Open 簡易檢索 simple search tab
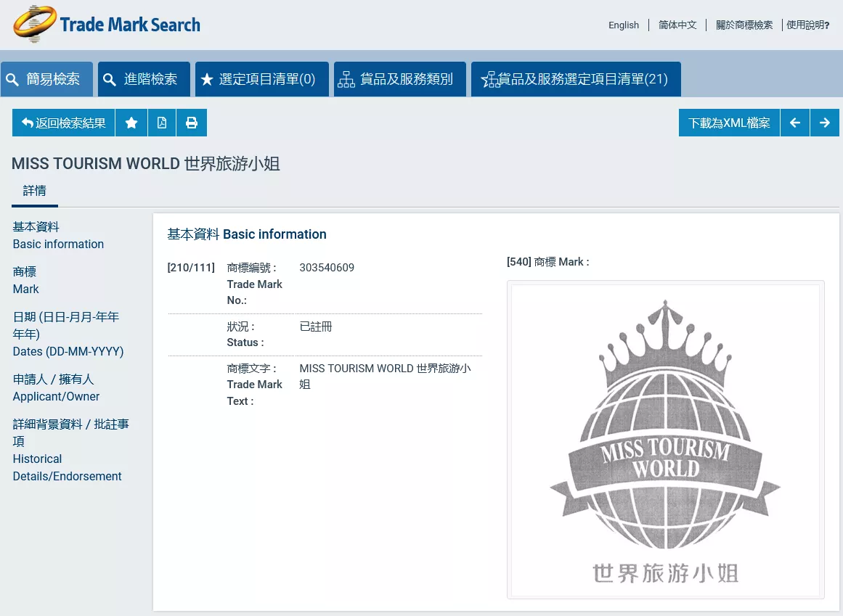This screenshot has height=616, width=843. [46, 80]
